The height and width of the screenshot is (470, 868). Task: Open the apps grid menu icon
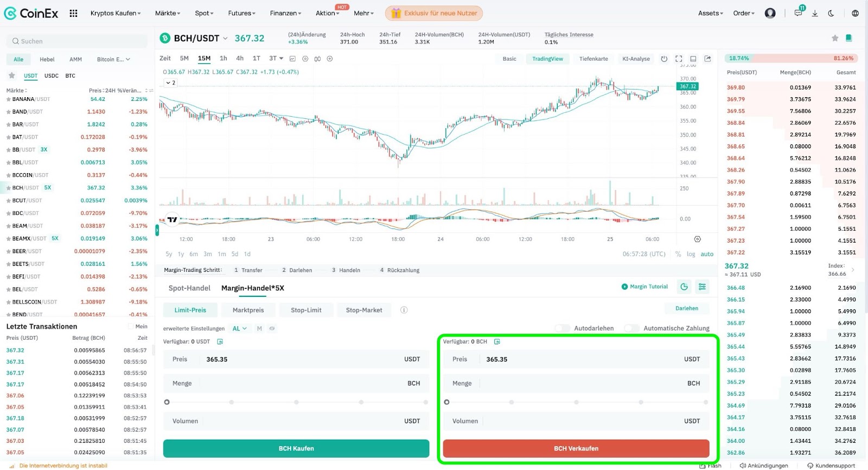tap(73, 13)
